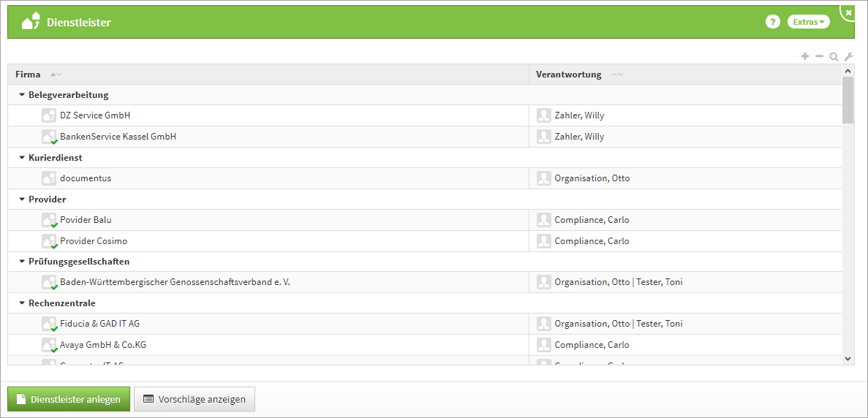
Task: Click the scrollbar down arrow
Action: [848, 358]
